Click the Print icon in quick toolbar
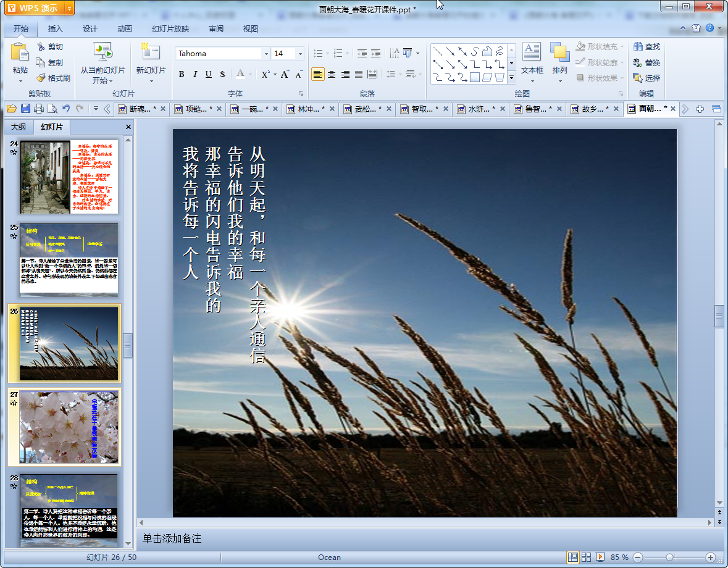728x568 pixels. point(39,109)
